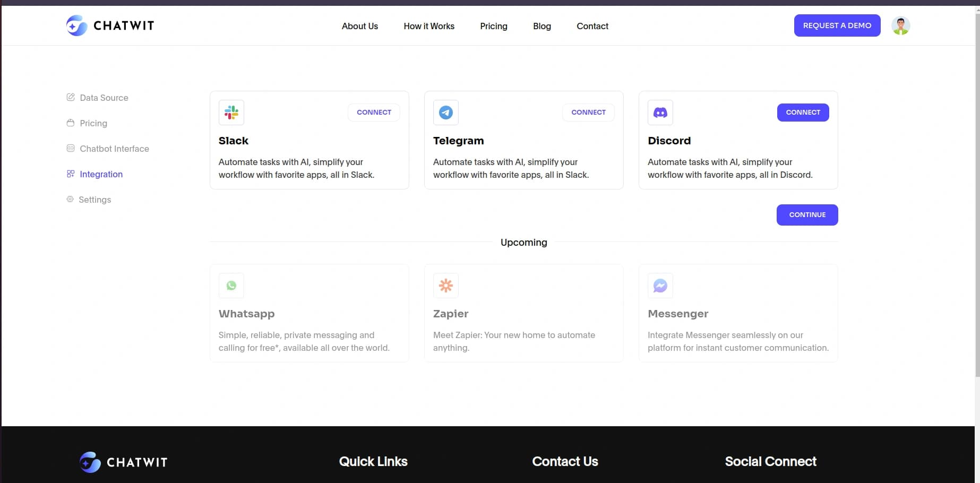The image size is (980, 483).
Task: Click the Messenger logo icon
Action: click(660, 286)
